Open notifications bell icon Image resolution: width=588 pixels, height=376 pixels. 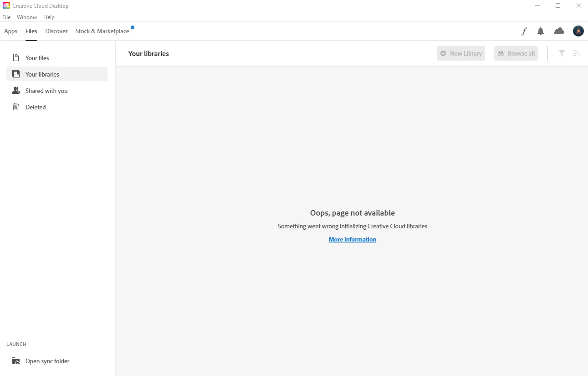[541, 31]
